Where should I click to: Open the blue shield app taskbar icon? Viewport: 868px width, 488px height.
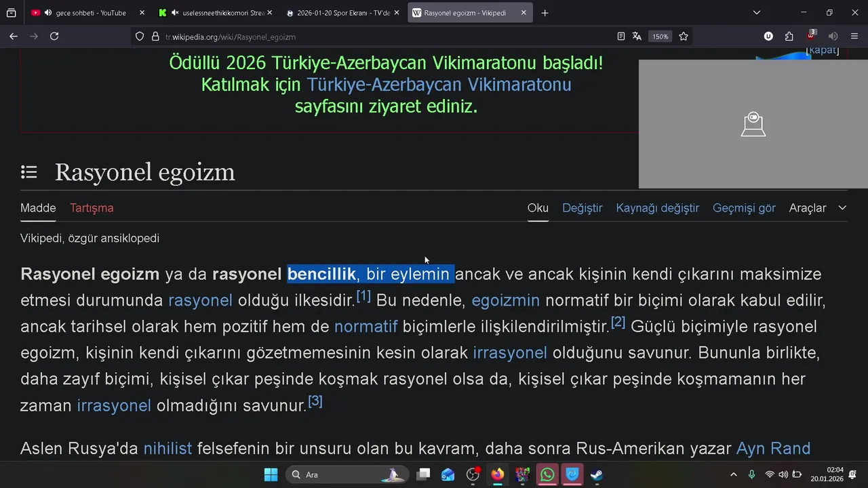(x=572, y=474)
